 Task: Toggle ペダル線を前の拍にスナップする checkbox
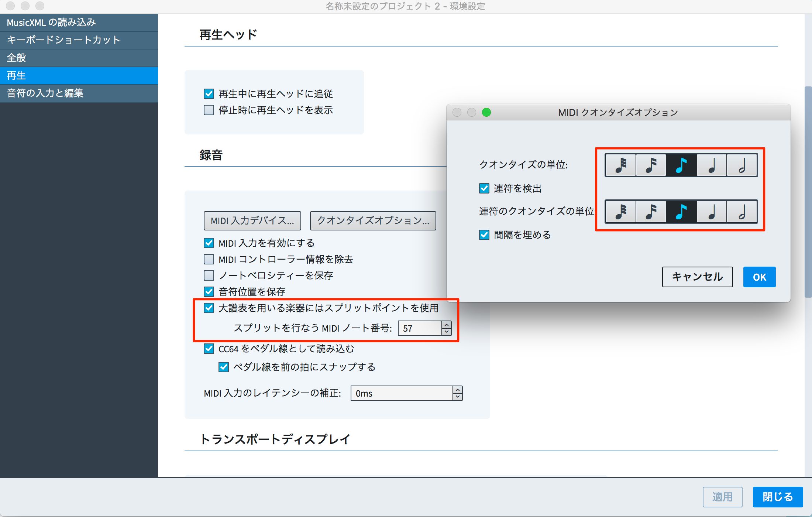click(x=224, y=367)
